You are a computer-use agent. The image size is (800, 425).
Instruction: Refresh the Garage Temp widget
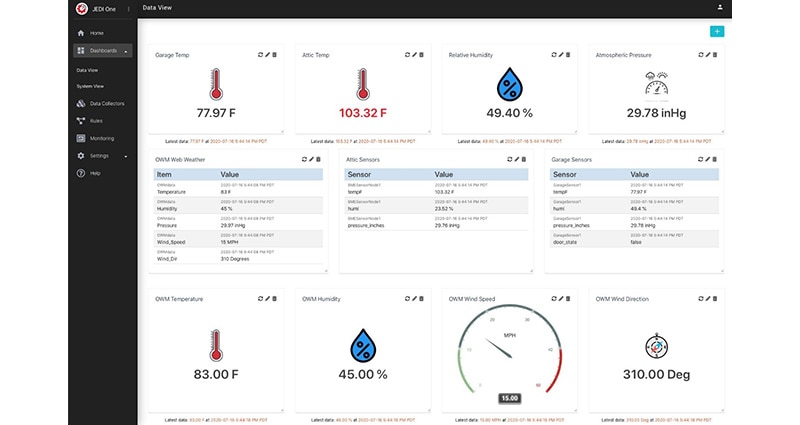click(x=260, y=55)
